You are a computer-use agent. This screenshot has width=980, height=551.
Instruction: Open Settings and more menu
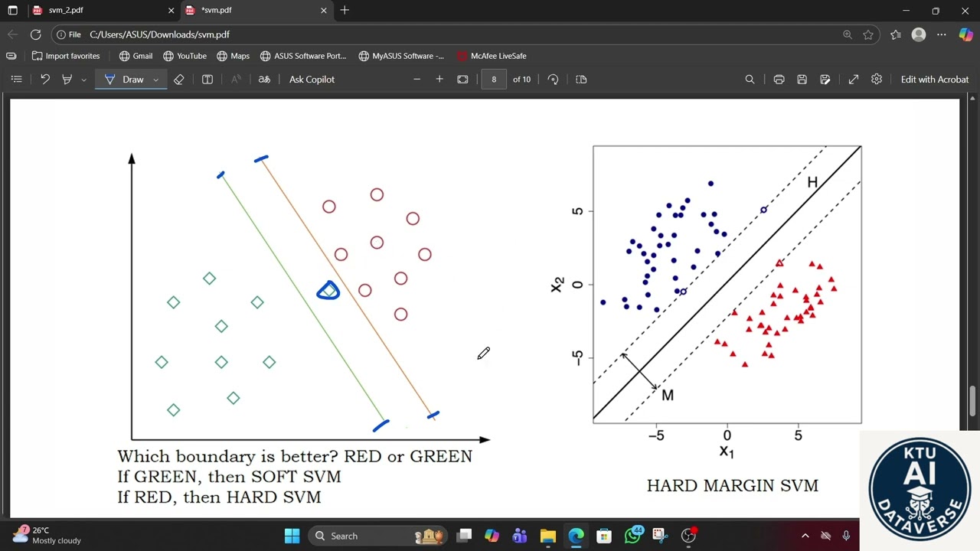(x=942, y=34)
